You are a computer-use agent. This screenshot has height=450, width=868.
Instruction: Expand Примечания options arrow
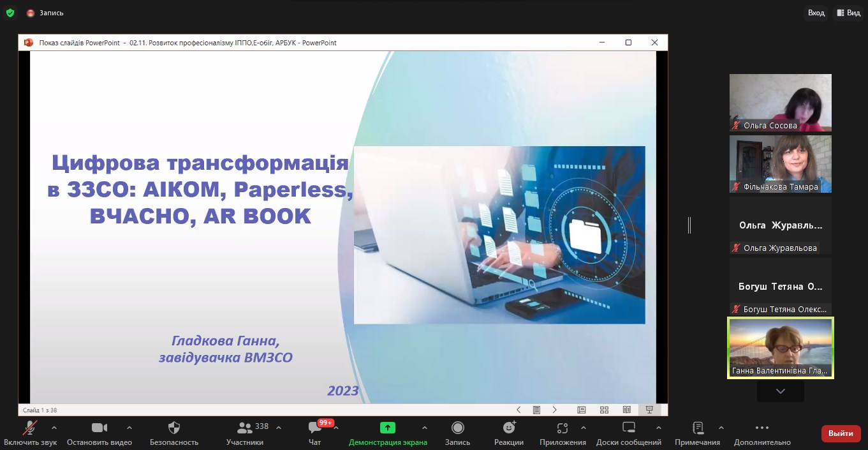[721, 428]
